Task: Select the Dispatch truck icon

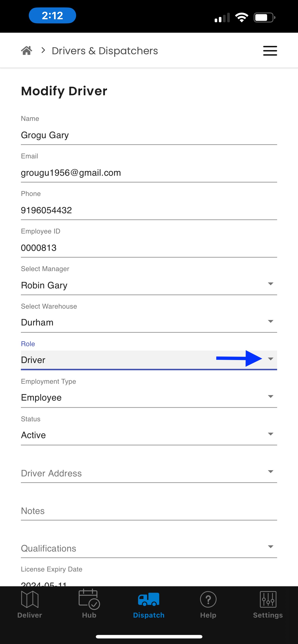Action: point(149,599)
